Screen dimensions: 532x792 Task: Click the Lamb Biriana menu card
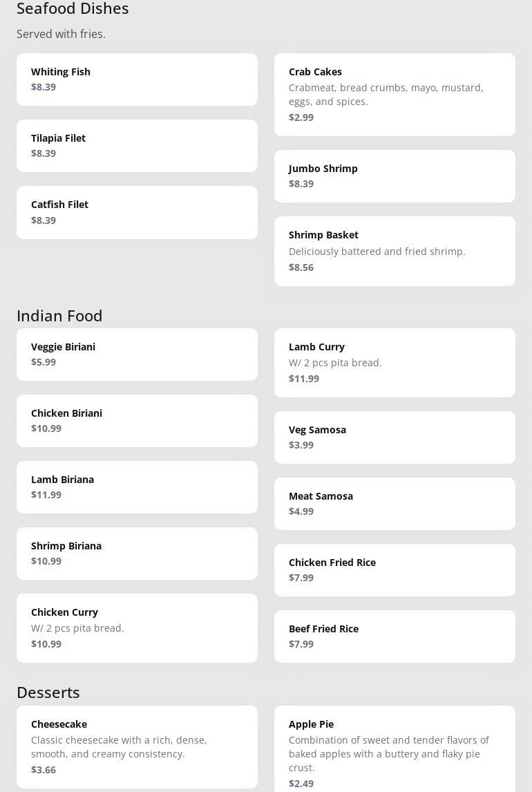(x=137, y=487)
